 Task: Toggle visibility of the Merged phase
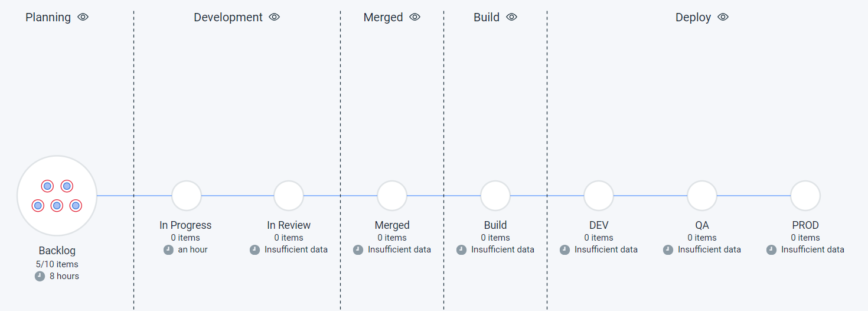(415, 17)
